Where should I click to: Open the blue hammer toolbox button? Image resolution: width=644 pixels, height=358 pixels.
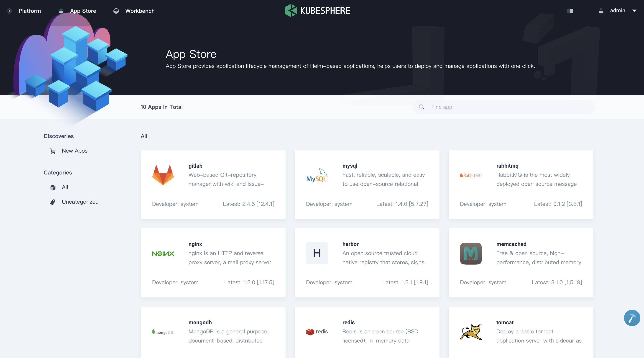632,318
